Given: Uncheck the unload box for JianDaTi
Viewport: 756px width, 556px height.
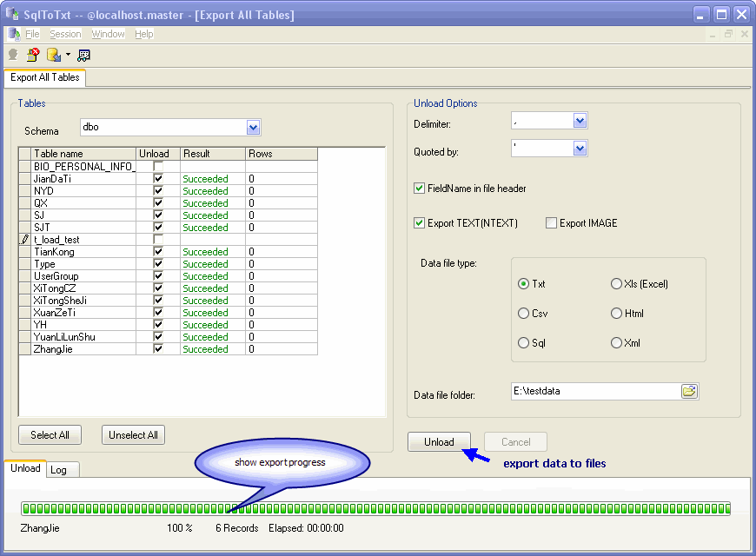Looking at the screenshot, I should [158, 178].
